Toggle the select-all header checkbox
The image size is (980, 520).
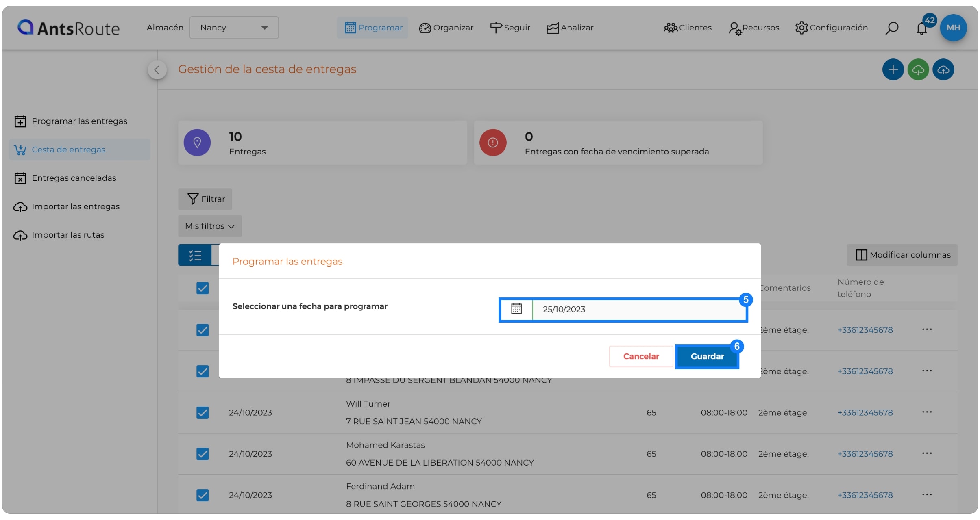pos(203,288)
